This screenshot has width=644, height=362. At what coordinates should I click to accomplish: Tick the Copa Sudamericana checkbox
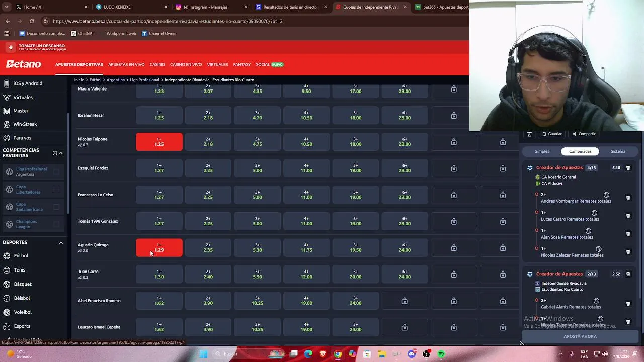point(56,207)
